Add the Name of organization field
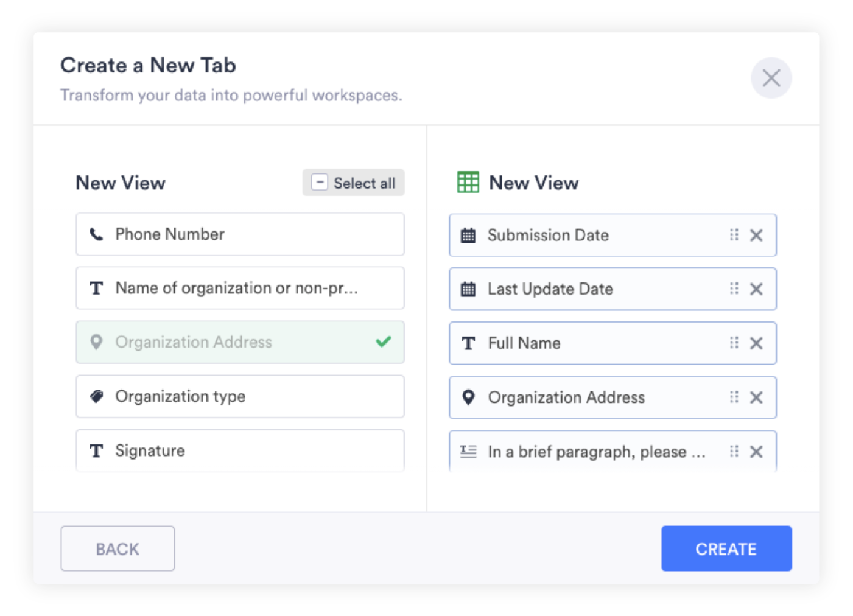This screenshot has width=853, height=616. 240,288
